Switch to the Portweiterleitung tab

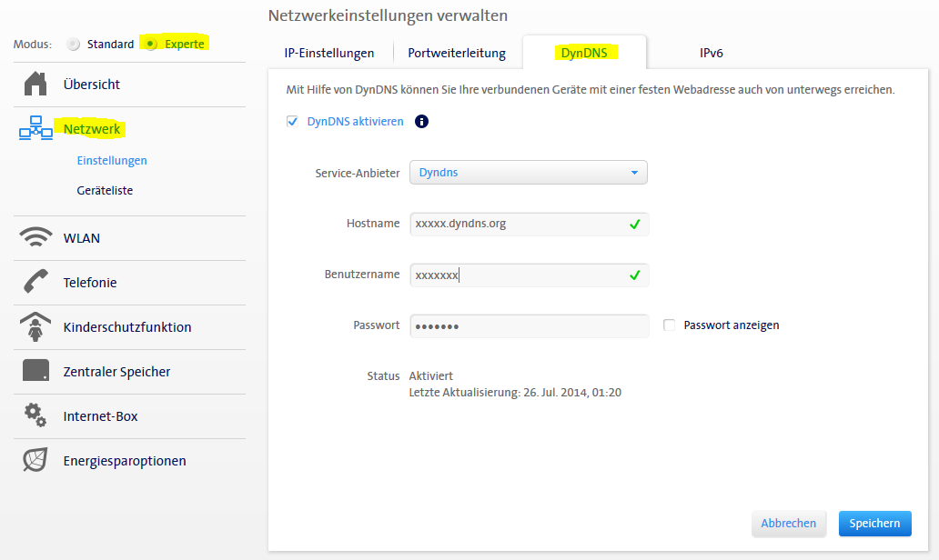(456, 53)
